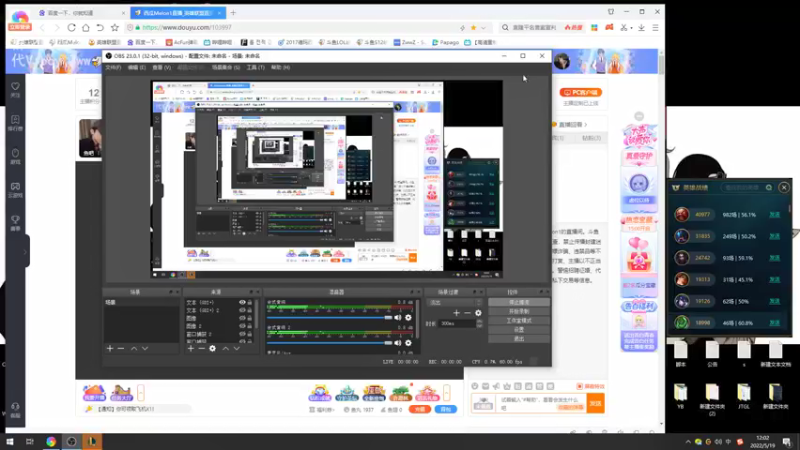Click the transition duration spinner arrows
Screen dimensions: 800x450
click(x=479, y=323)
